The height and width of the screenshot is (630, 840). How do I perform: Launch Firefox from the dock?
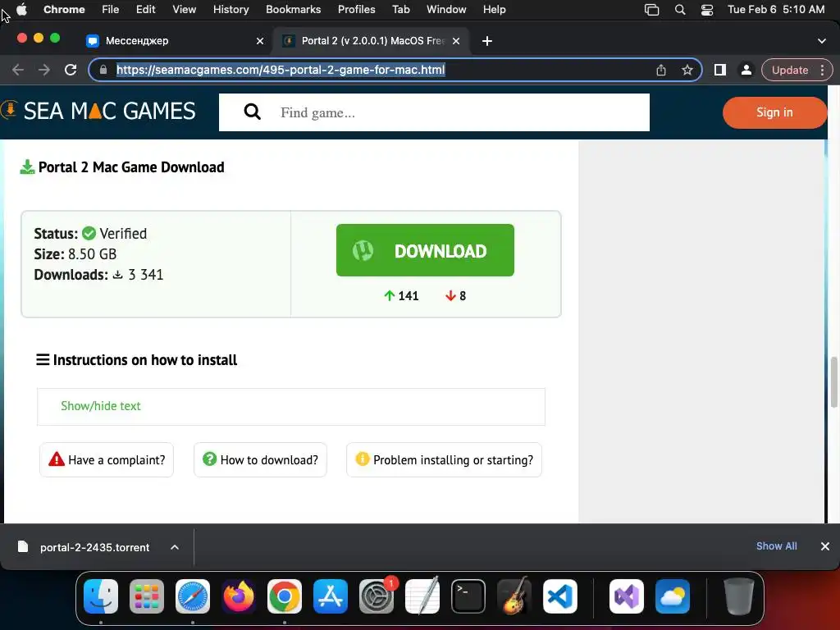point(239,596)
